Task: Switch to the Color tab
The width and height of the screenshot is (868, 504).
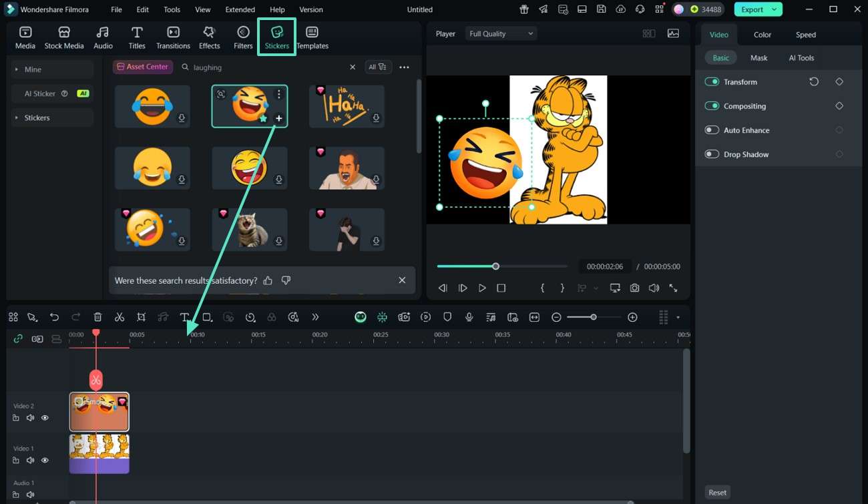Action: [763, 35]
